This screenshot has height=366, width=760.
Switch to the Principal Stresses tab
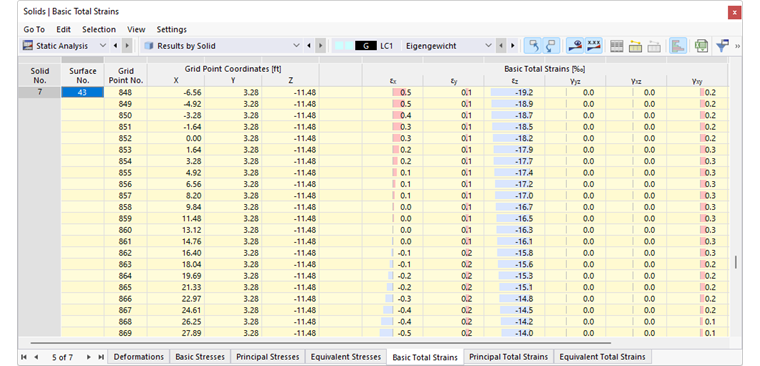pos(268,357)
